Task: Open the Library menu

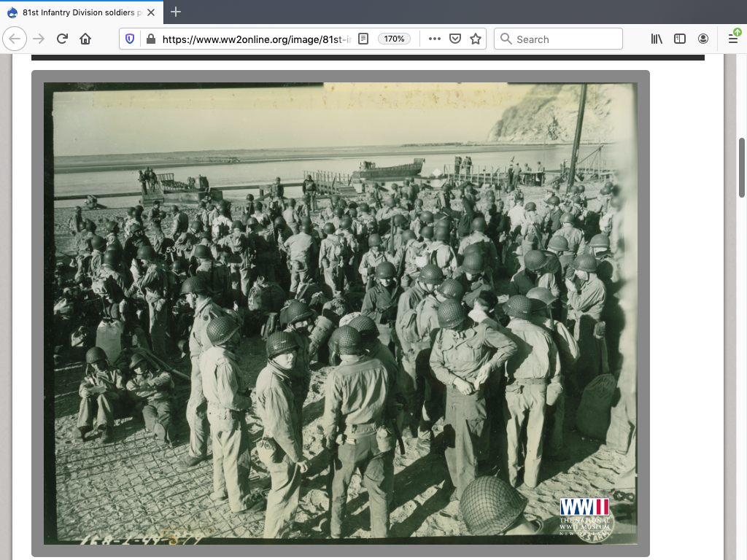Action: [x=657, y=39]
